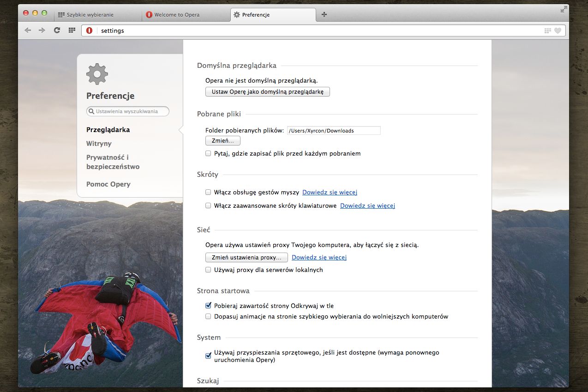Click the Domyślna przeglądarka heading
Viewport: 588px width, 392px height.
pyautogui.click(x=237, y=66)
